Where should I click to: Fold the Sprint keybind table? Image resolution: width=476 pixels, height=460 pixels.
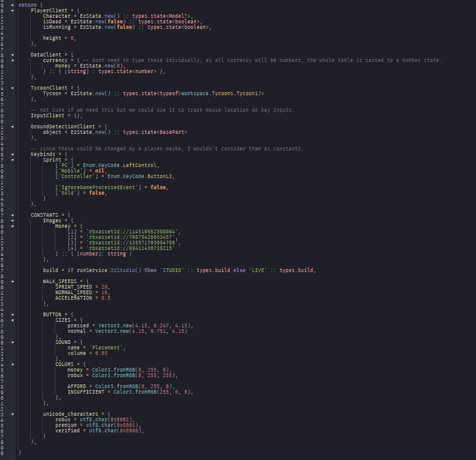[x=12, y=160]
